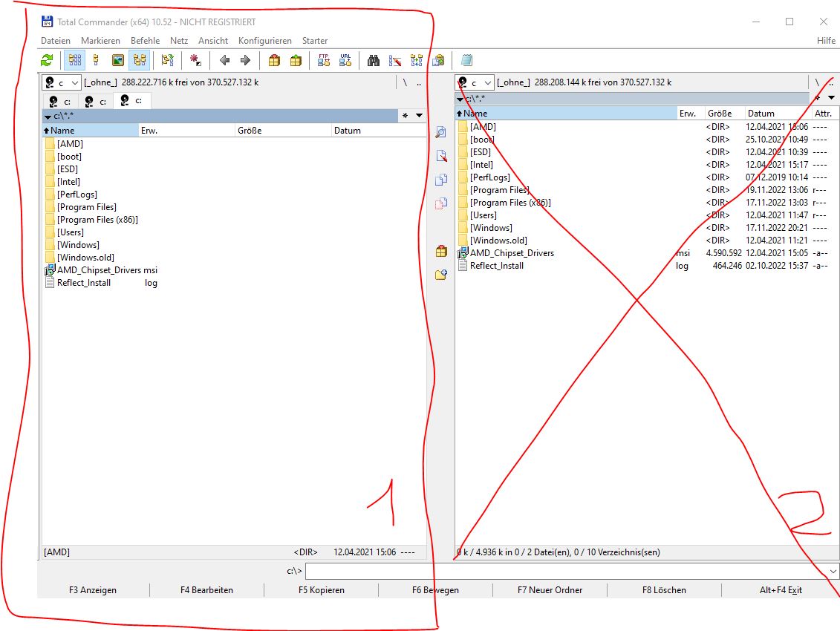Click the triangle on the right c:\*.* path bar
The width and height of the screenshot is (840, 631).
click(460, 99)
